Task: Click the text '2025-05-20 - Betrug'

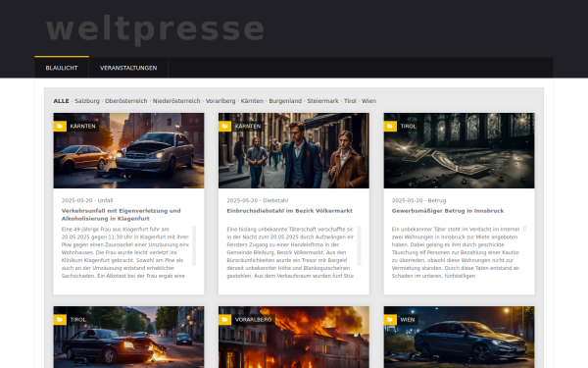Action: coord(418,200)
